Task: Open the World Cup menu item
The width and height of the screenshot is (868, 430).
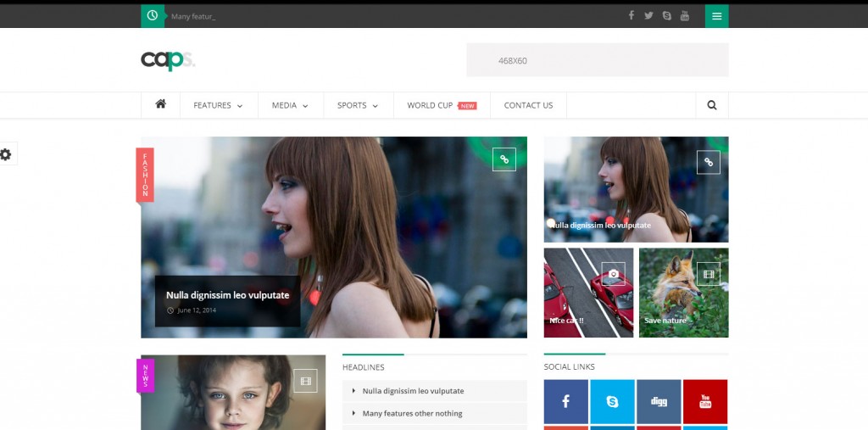Action: pos(430,105)
